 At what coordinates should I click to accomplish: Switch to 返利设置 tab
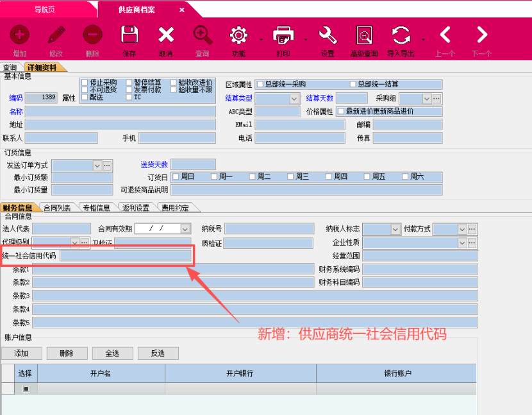(136, 208)
